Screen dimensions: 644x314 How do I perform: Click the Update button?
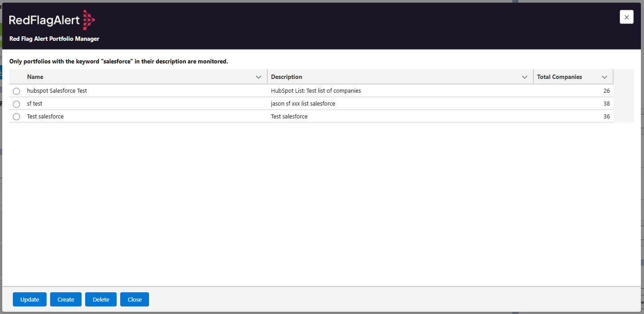[x=30, y=299]
